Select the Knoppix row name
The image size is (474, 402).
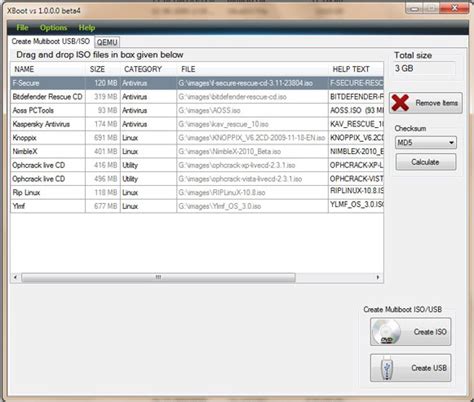(24, 138)
